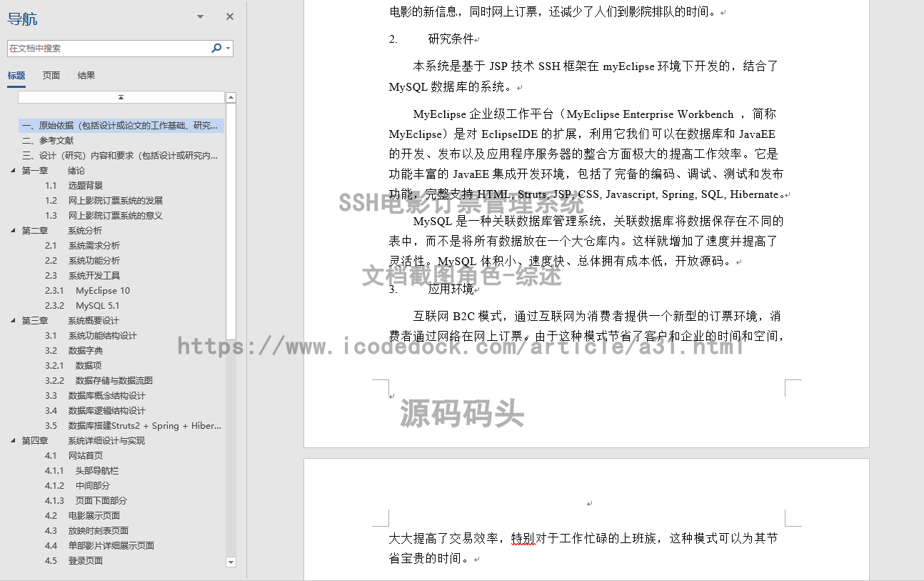This screenshot has height=581, width=924.
Task: Click the scrollbar down arrow
Action: [x=231, y=562]
